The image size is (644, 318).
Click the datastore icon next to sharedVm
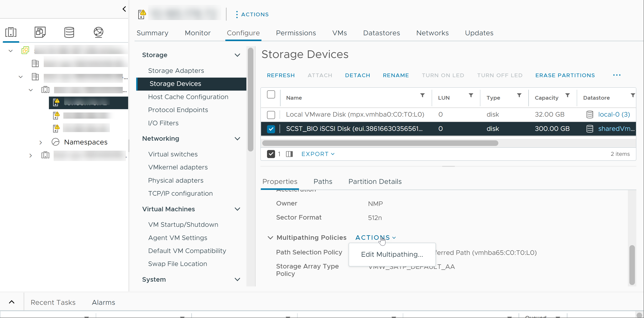pyautogui.click(x=590, y=129)
